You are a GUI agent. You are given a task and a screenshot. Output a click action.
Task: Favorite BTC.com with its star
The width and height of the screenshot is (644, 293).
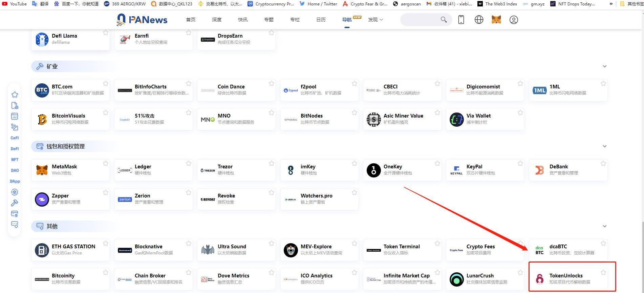pyautogui.click(x=106, y=83)
